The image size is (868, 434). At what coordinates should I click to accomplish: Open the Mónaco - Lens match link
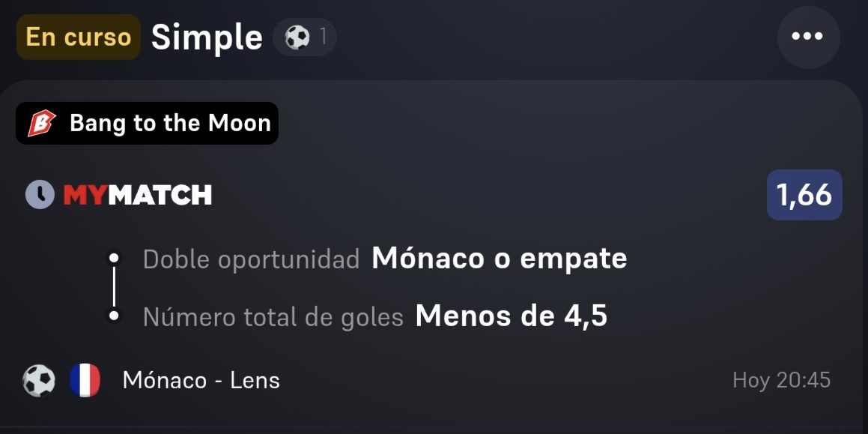pos(201,380)
